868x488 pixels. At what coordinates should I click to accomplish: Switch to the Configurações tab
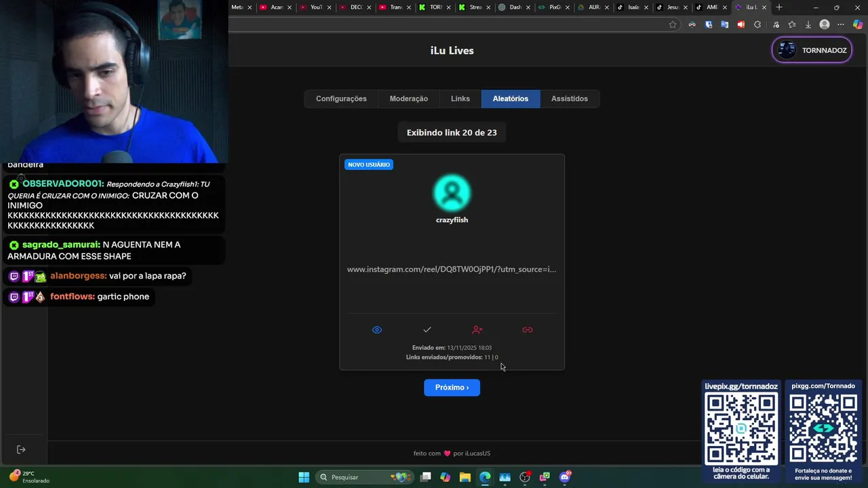[x=341, y=98]
